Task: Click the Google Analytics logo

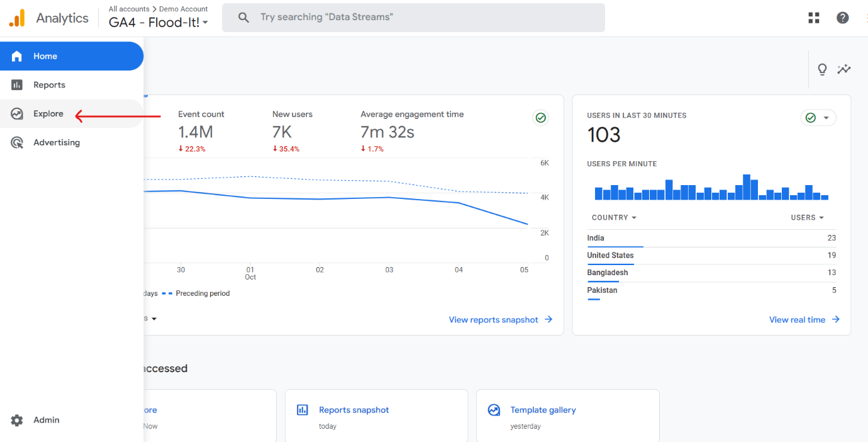Action: point(17,18)
